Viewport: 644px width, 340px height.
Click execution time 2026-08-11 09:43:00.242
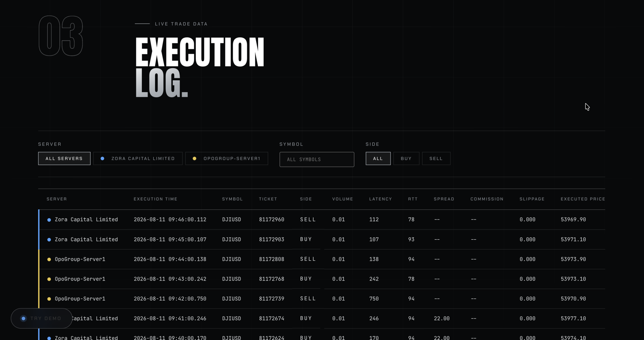(x=170, y=279)
